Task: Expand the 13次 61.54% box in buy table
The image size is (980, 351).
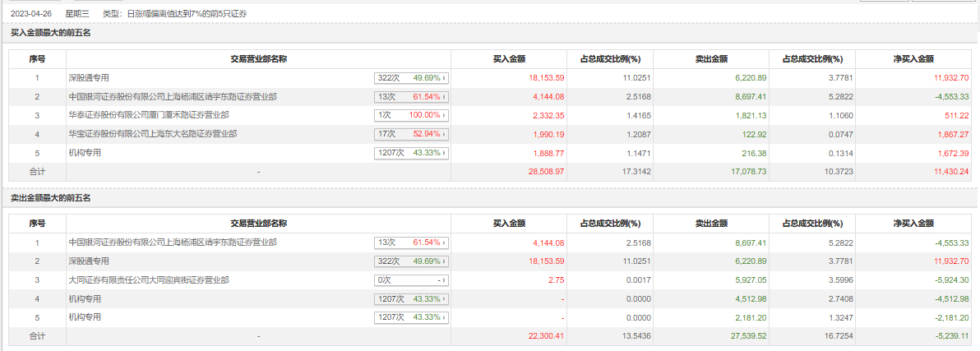Action: click(412, 97)
